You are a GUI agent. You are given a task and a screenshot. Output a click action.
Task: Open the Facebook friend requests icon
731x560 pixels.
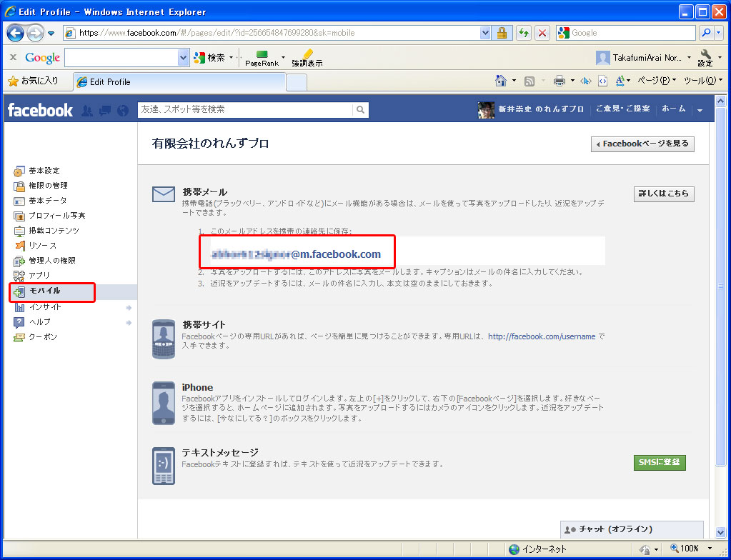coord(86,111)
